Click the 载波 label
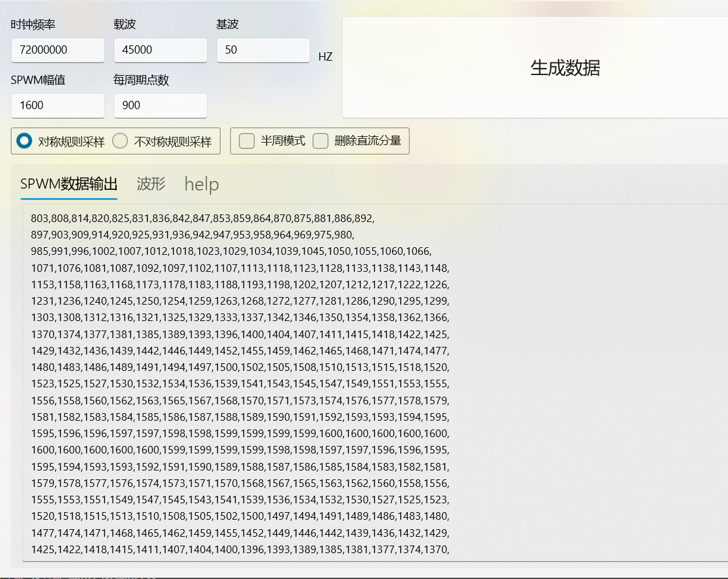 (x=124, y=25)
